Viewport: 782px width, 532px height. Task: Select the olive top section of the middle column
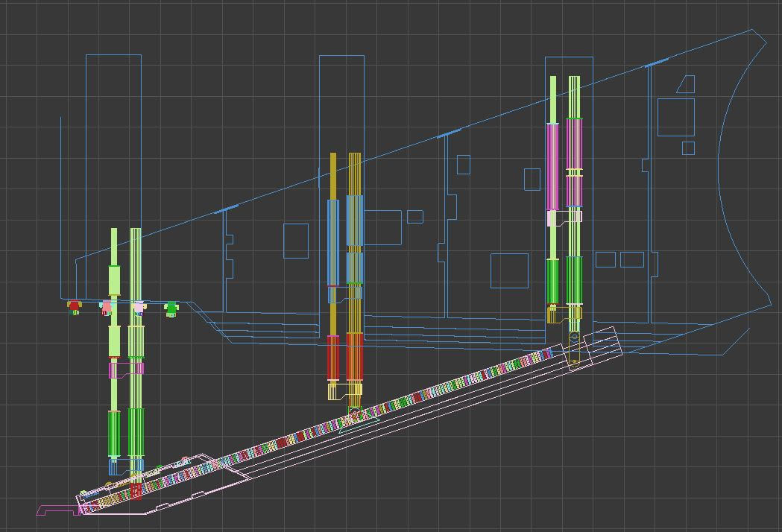pyautogui.click(x=333, y=176)
